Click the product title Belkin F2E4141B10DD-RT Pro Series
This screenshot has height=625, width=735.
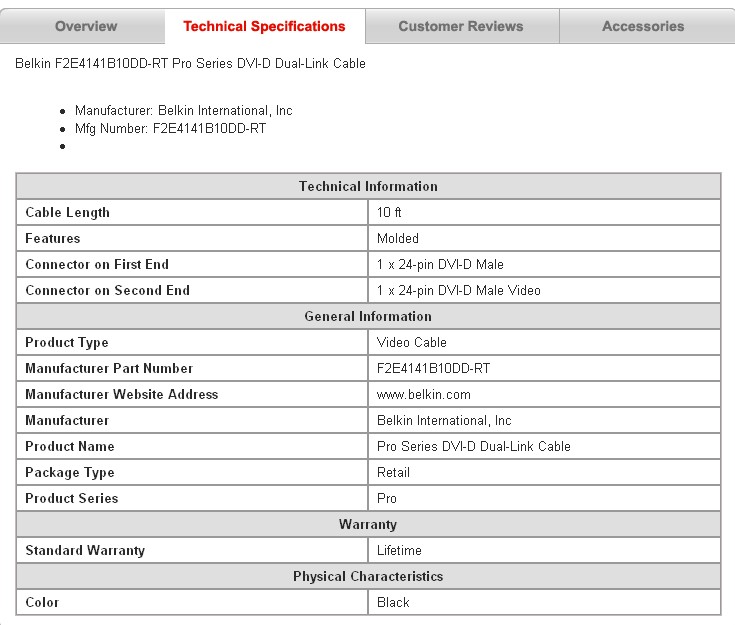click(x=190, y=63)
